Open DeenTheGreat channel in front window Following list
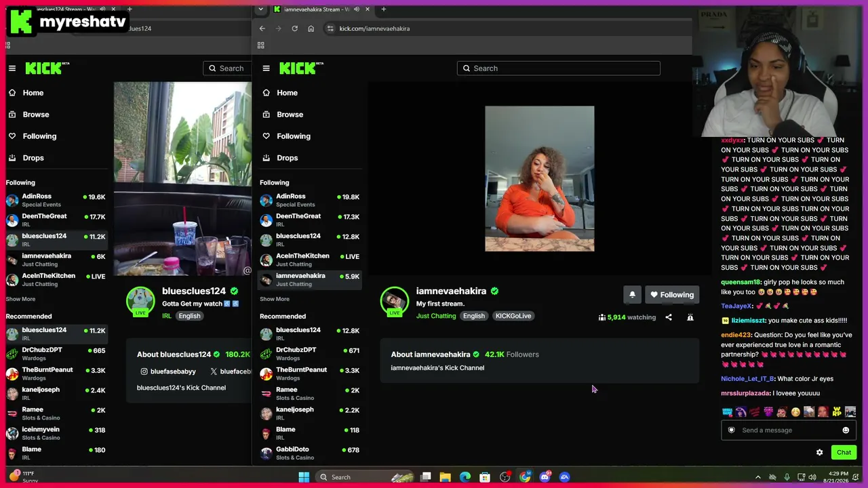 [310, 220]
